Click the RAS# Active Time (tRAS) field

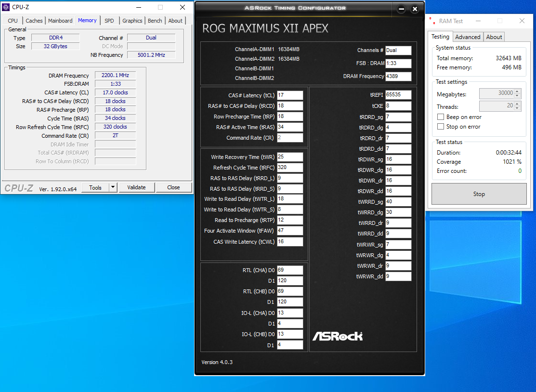click(290, 127)
